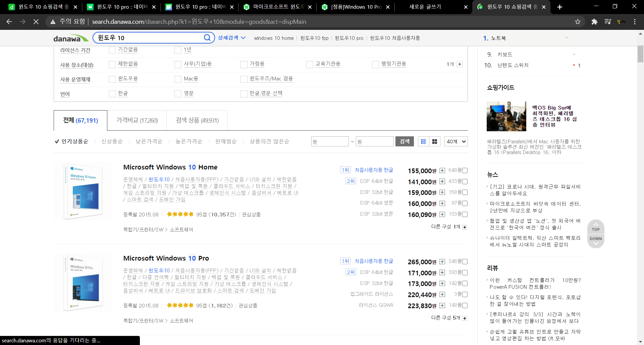This screenshot has height=345, width=644.
Task: Check the 기간없음 license filter
Action: click(112, 50)
